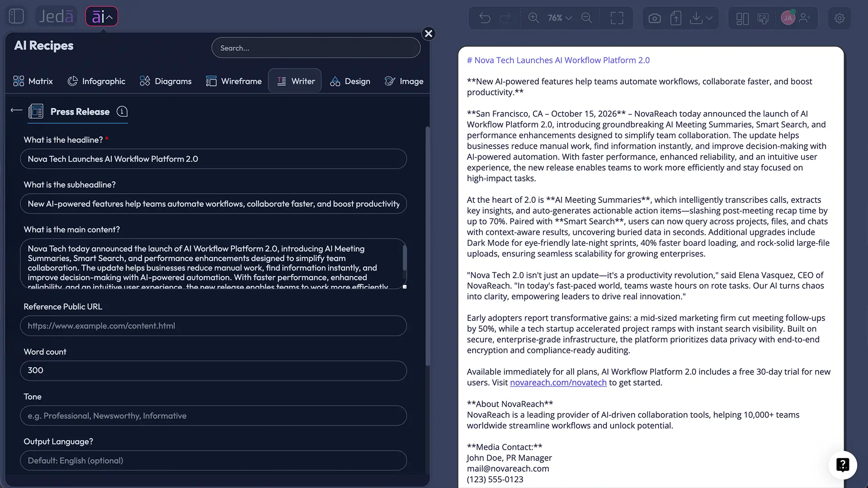Open the help question-mark button
Image resolution: width=868 pixels, height=488 pixels.
[843, 465]
